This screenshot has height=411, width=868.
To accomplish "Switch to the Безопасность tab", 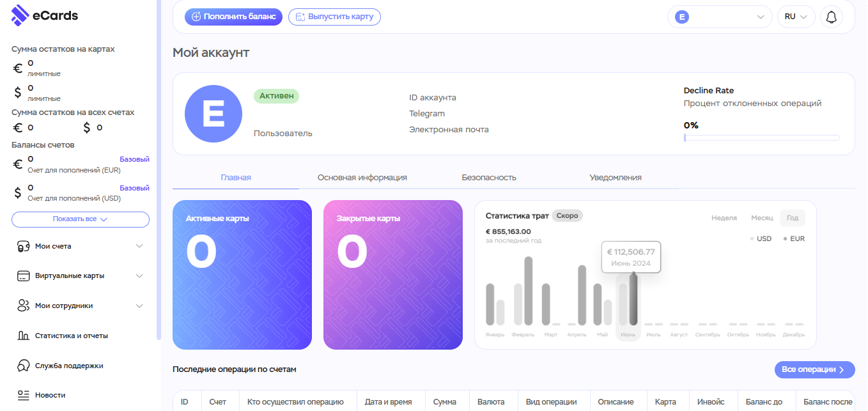I will [x=488, y=178].
